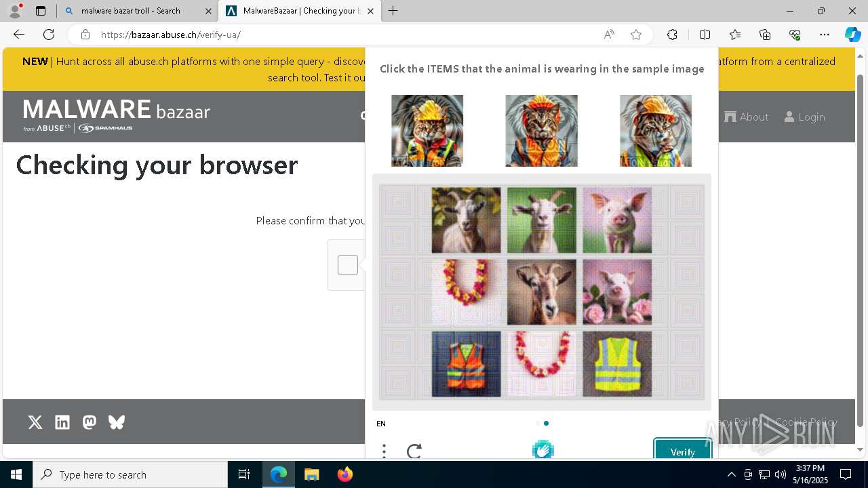Open Task View on taskbar

244,474
